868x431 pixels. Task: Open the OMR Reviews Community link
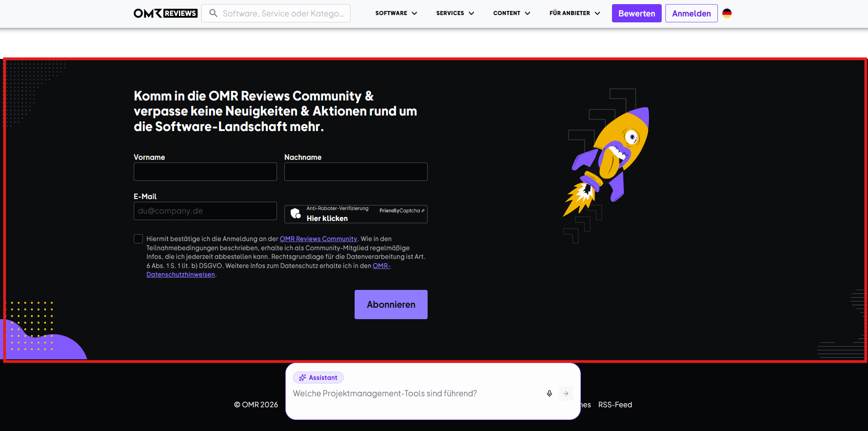click(x=319, y=239)
